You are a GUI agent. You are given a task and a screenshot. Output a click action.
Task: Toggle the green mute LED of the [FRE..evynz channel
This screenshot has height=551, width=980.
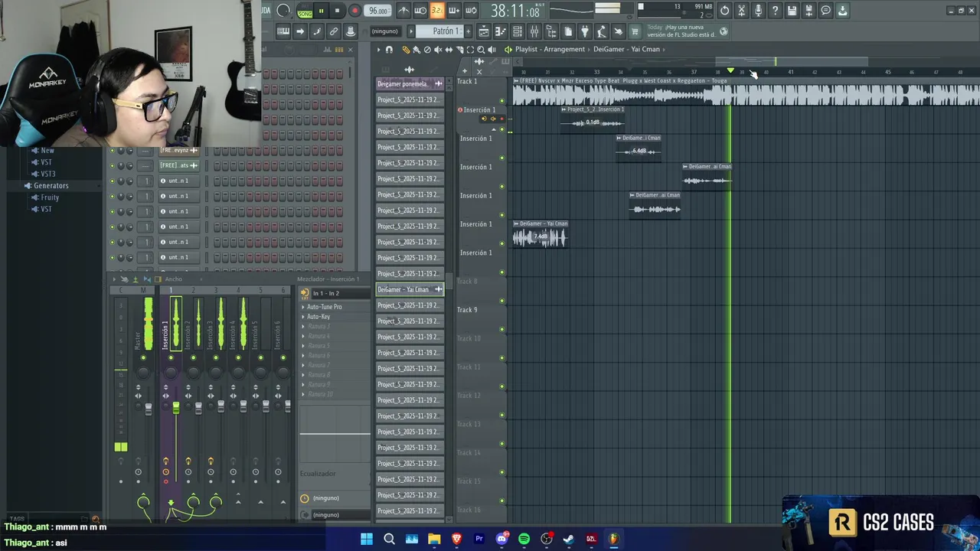point(112,151)
